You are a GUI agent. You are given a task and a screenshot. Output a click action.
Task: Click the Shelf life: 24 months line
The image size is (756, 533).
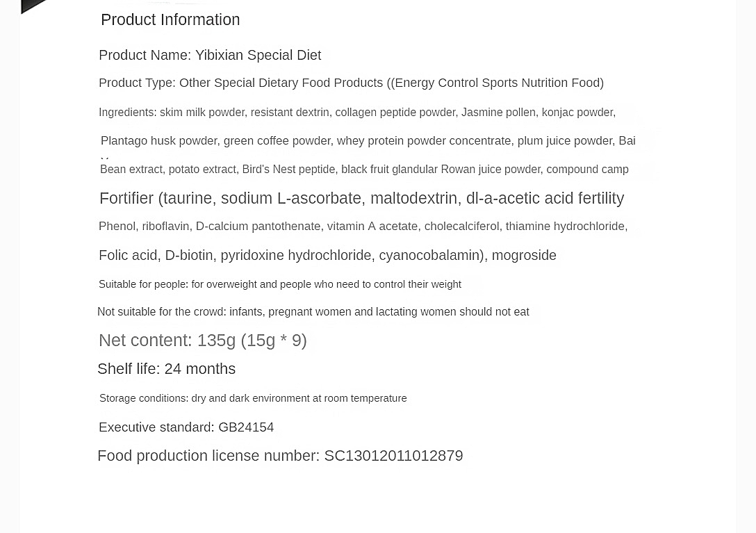167,369
